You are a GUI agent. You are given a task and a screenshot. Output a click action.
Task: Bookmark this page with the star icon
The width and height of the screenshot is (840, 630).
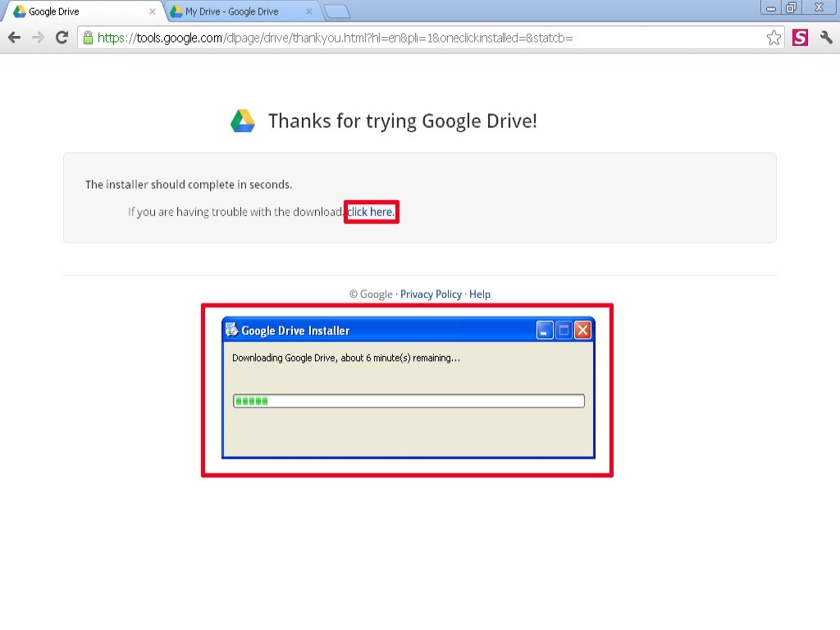click(774, 38)
